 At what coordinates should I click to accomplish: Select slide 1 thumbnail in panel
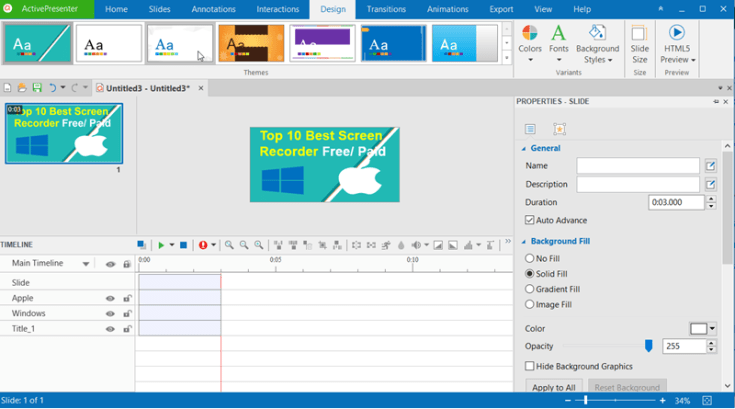(64, 134)
